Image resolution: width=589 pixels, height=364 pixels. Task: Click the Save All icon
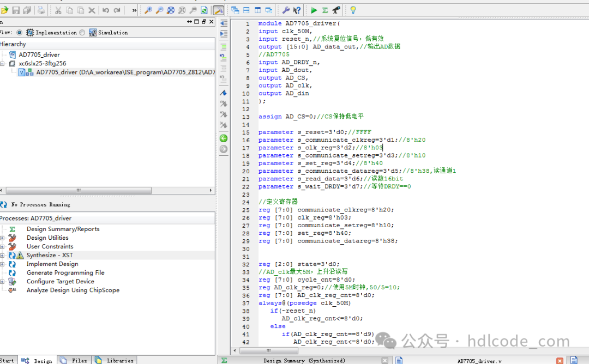pyautogui.click(x=27, y=10)
